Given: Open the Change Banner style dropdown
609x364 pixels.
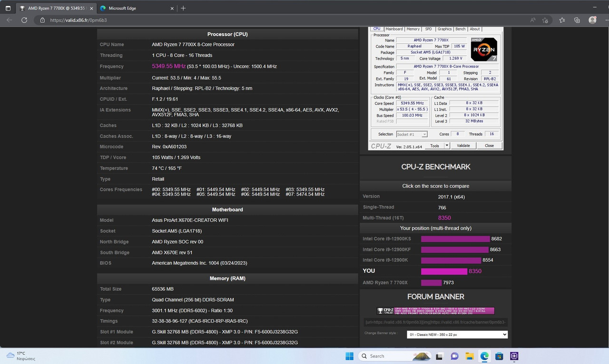Looking at the screenshot, I should coord(457,334).
